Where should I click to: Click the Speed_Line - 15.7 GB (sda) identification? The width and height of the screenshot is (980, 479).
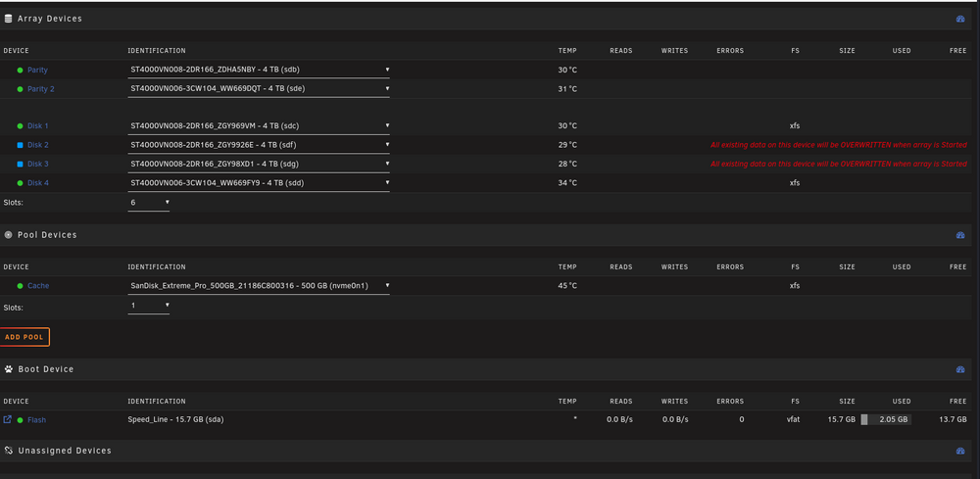tap(175, 419)
